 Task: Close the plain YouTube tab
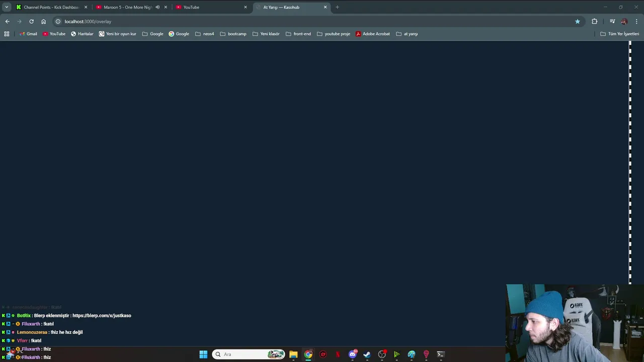(246, 7)
